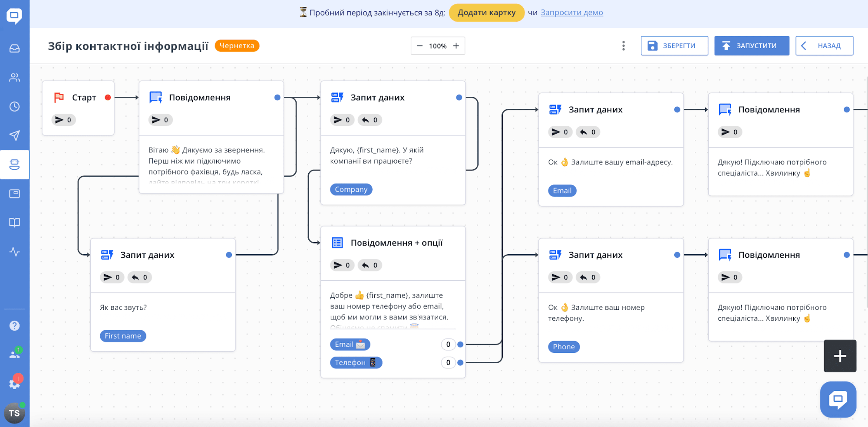Click output connector of Вітаю message node
Viewport: 868px width, 427px height.
point(277,98)
